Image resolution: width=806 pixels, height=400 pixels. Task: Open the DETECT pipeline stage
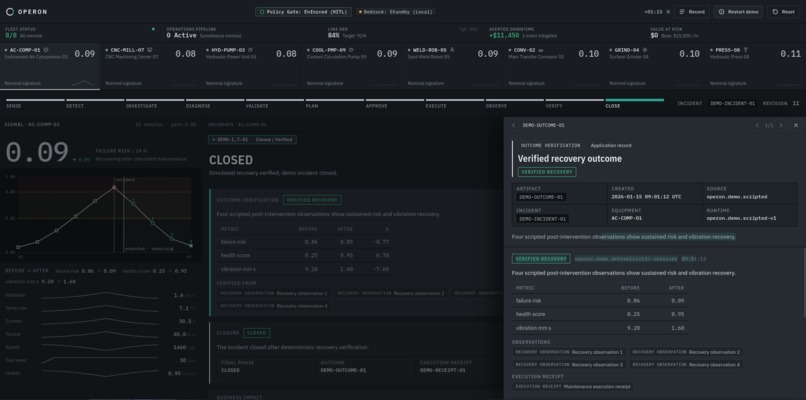(x=95, y=103)
